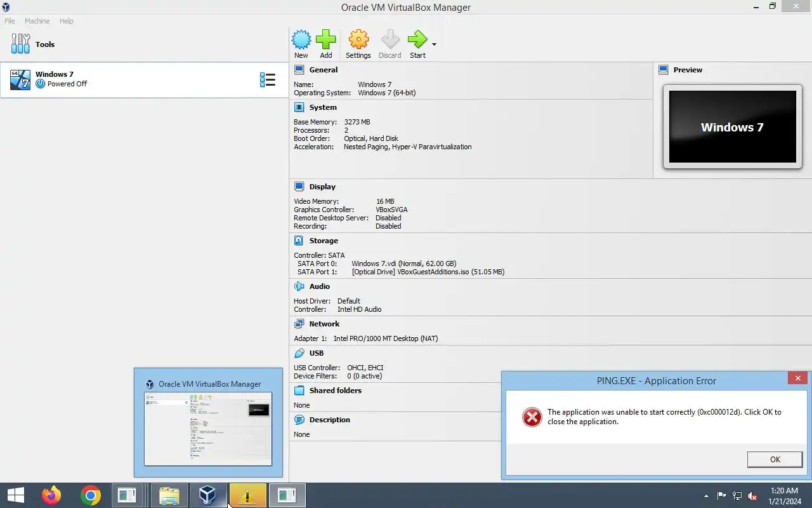This screenshot has width=812, height=508.
Task: Click the Base Memory 3273 MB value
Action: 357,122
